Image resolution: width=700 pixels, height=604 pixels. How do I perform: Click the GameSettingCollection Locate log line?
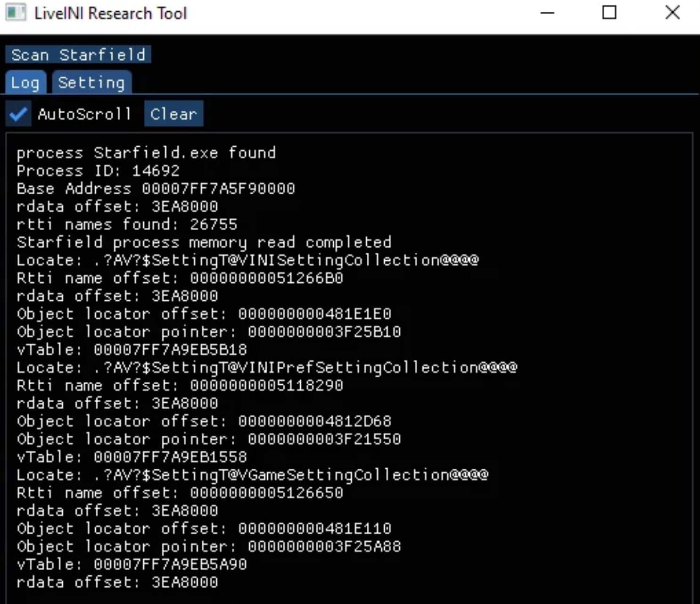coord(252,475)
